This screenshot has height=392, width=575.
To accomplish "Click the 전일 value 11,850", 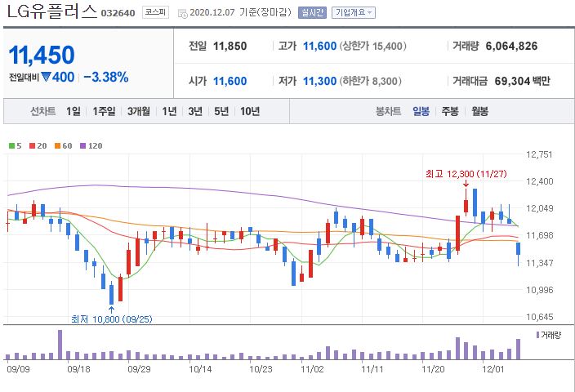I will pyautogui.click(x=230, y=47).
